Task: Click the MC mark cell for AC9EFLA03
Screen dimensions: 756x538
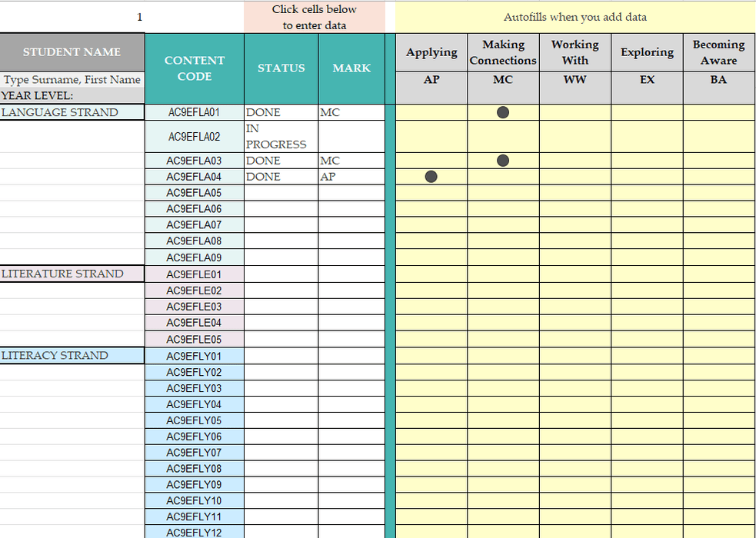Action: click(x=351, y=161)
